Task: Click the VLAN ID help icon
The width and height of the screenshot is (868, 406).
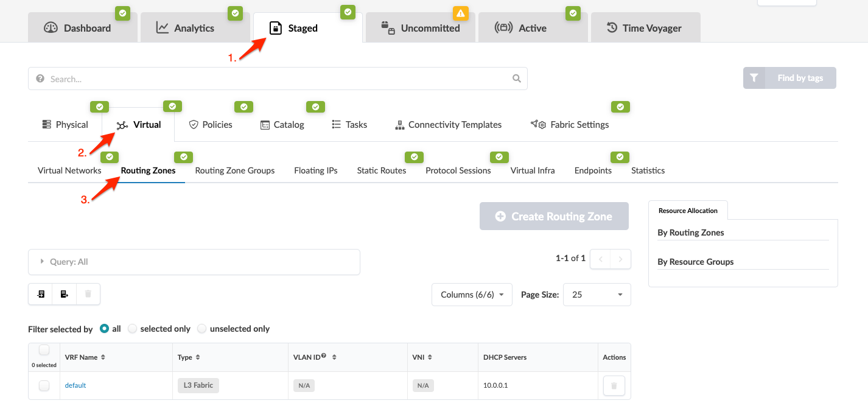Action: (x=324, y=356)
